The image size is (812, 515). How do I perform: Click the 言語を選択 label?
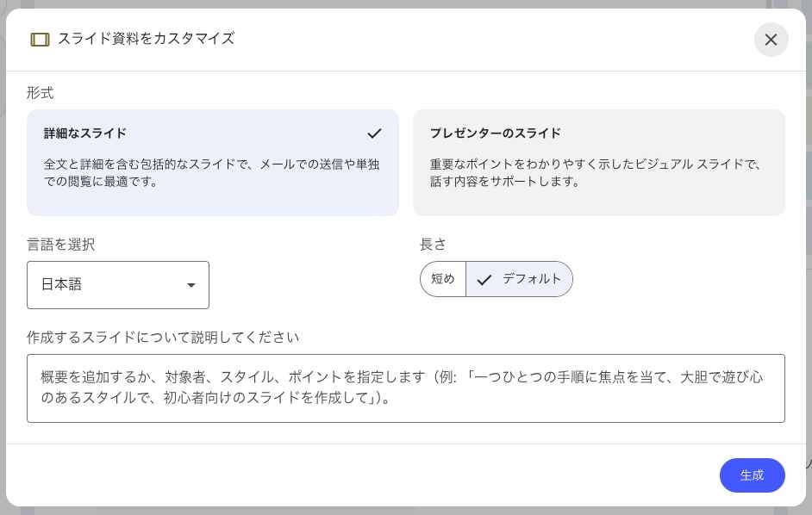[60, 245]
